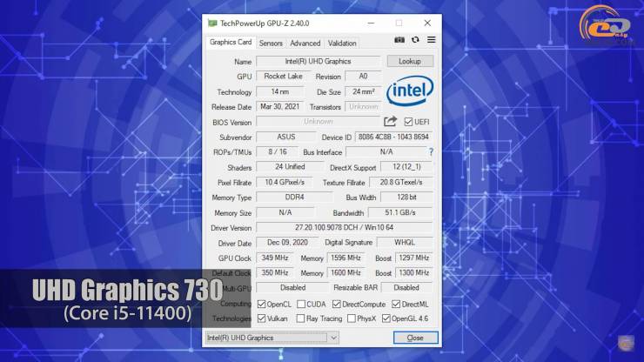Screen dimensions: 644x362
Task: Click the Bus Width 128 bit field
Action: pyautogui.click(x=406, y=198)
